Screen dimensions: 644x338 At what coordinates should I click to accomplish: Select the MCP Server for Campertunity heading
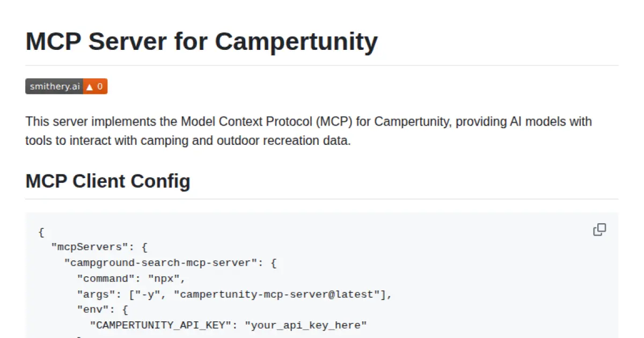coord(201,41)
